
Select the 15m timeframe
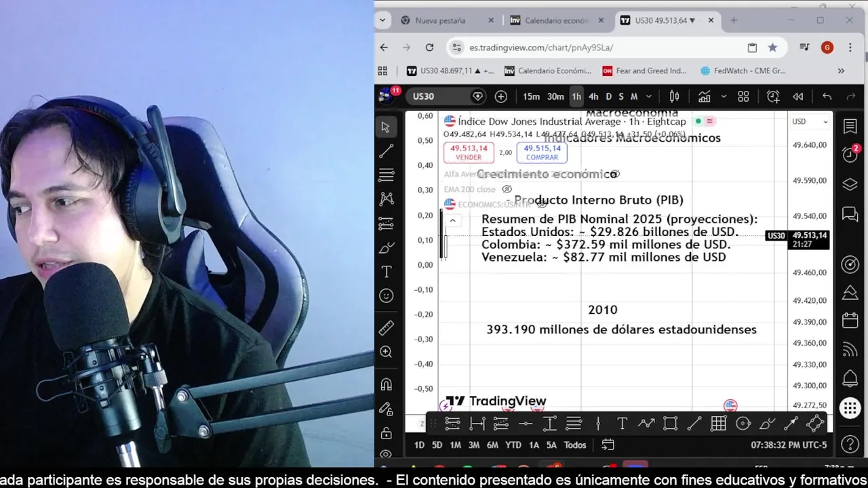(531, 96)
